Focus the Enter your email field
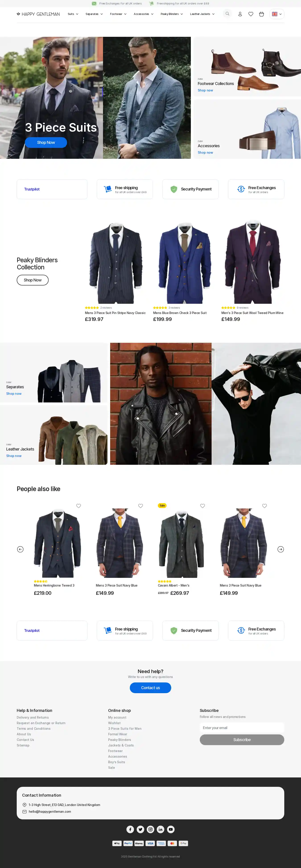301x868 pixels. click(x=242, y=728)
